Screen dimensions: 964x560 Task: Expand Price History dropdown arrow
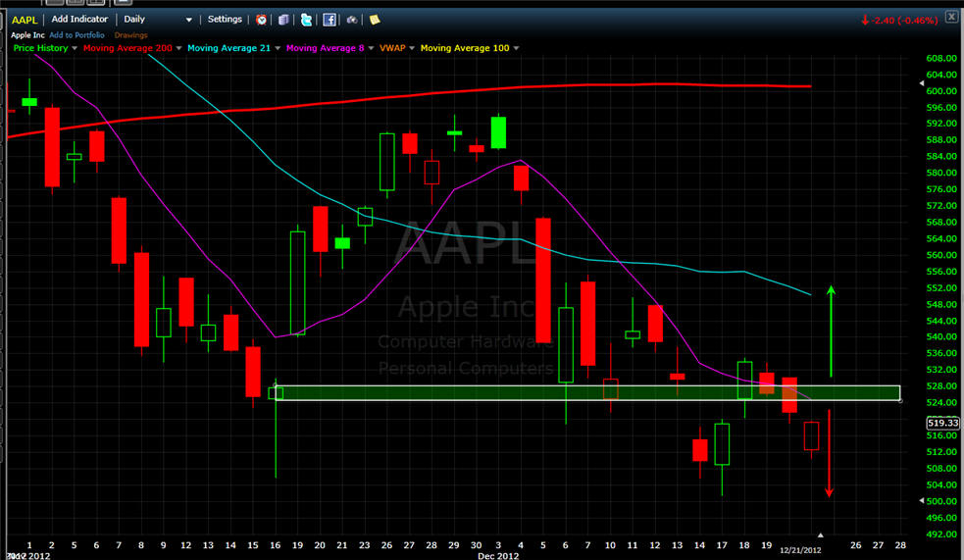click(75, 48)
